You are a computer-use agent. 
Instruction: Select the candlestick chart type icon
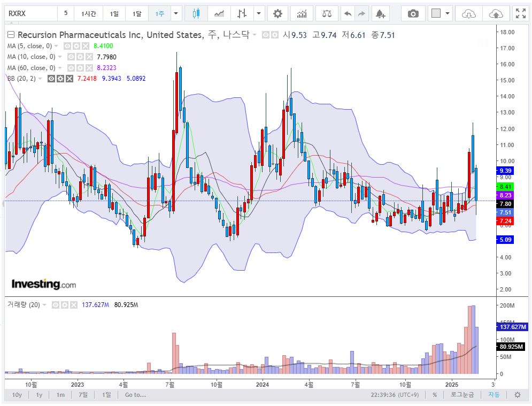[x=196, y=13]
